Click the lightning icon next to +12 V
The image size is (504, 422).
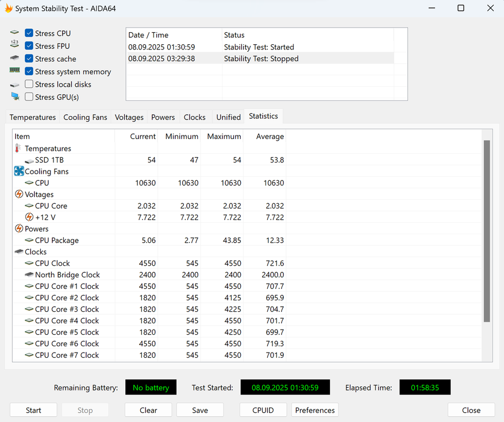pyautogui.click(x=29, y=217)
